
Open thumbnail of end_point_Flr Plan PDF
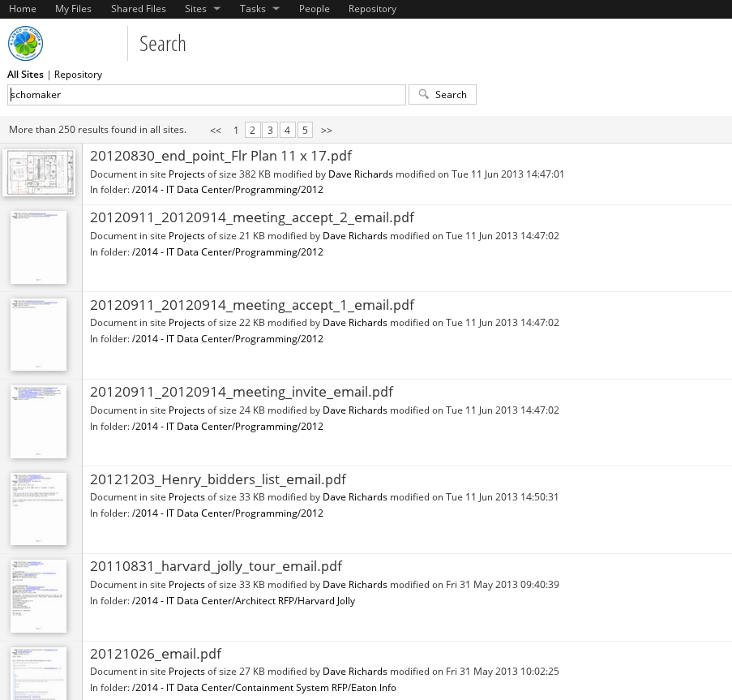click(39, 172)
